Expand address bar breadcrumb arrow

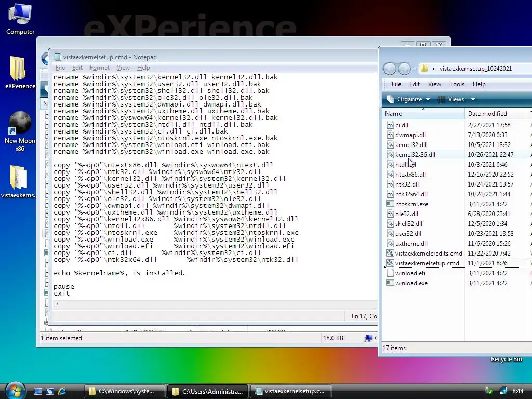(434, 69)
